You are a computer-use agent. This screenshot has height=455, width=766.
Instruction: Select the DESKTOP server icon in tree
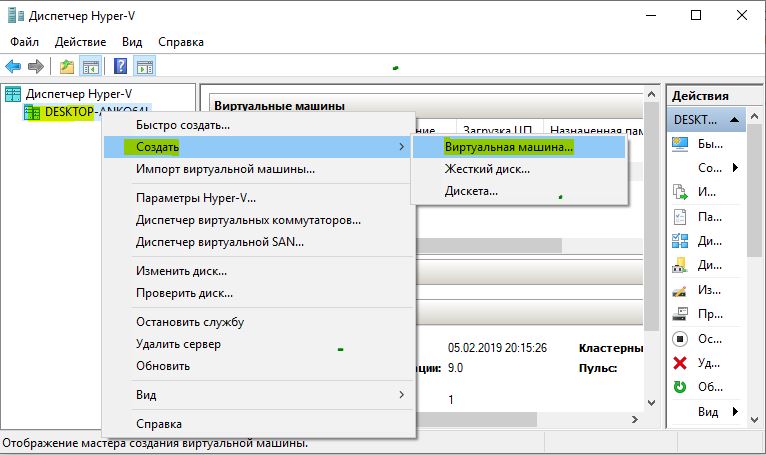32,112
